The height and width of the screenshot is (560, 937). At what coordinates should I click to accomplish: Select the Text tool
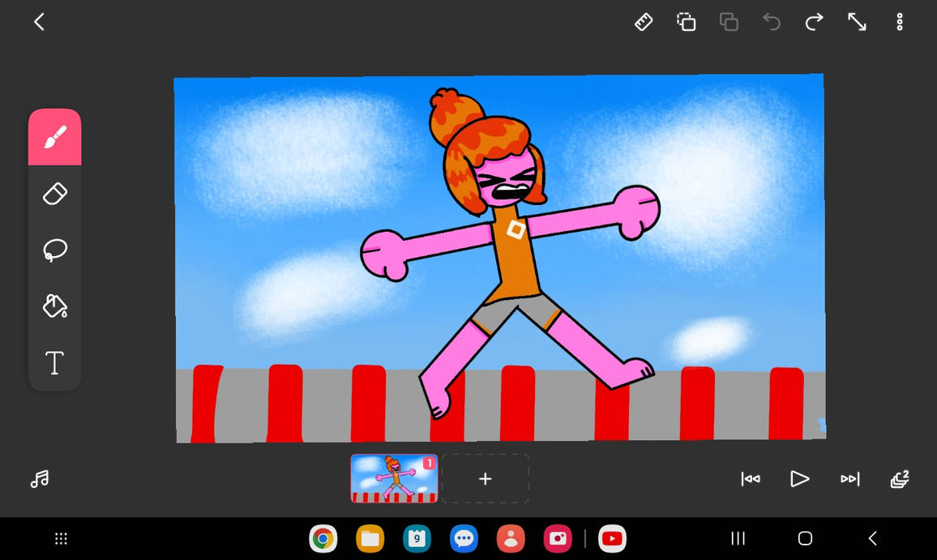pyautogui.click(x=54, y=363)
